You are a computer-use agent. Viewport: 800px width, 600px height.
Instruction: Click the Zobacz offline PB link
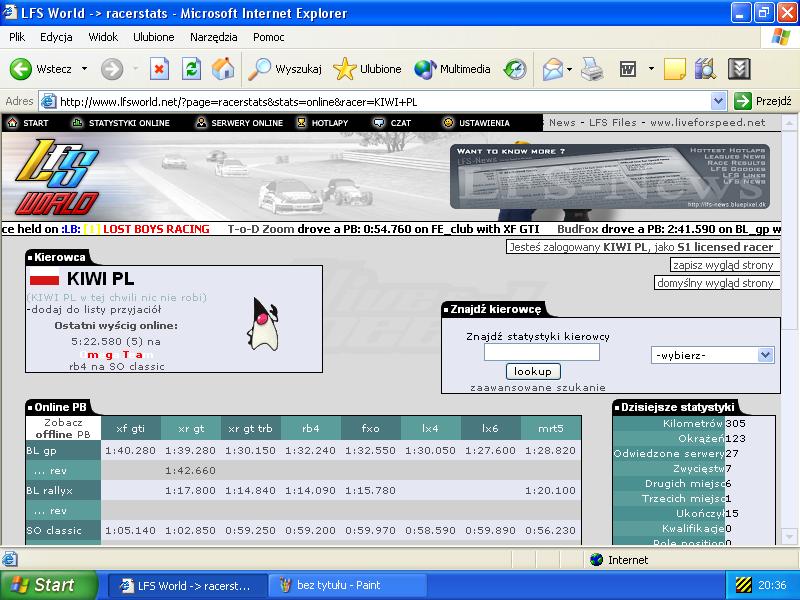(63, 429)
